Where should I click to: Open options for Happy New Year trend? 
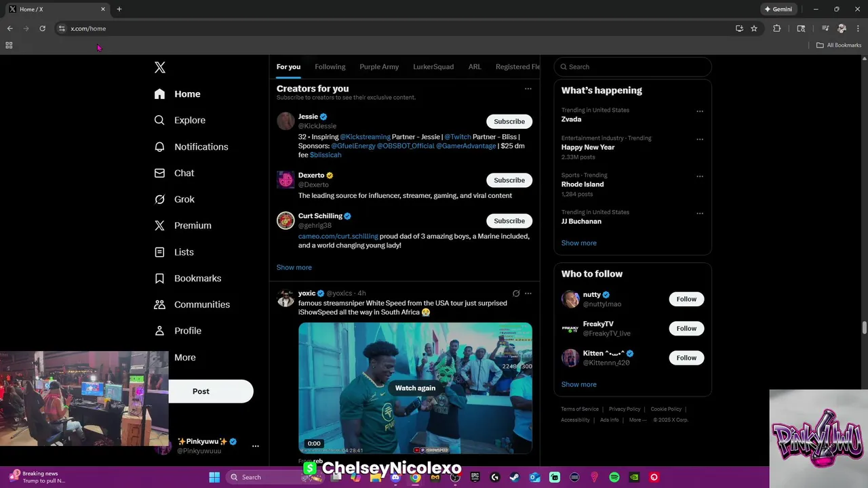click(x=700, y=139)
